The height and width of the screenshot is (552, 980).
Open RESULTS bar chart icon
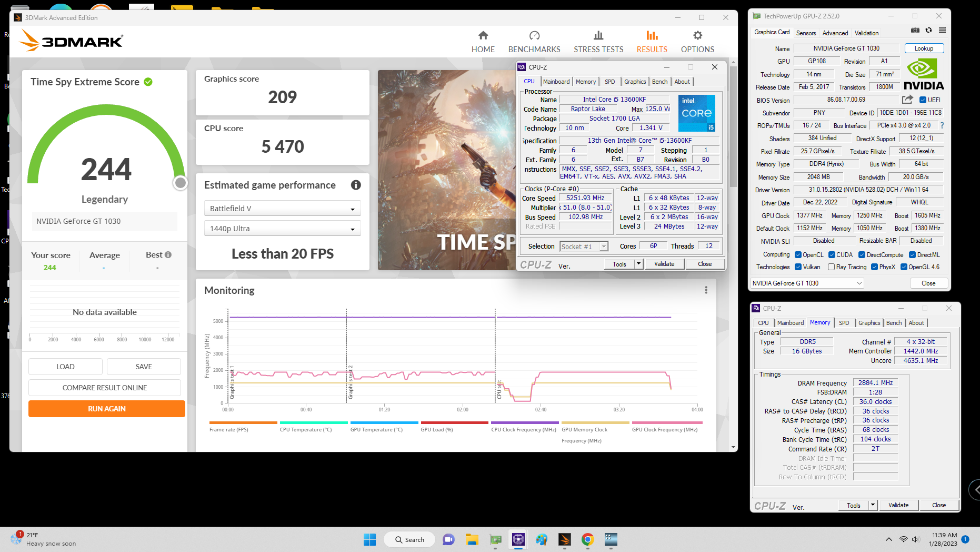click(x=652, y=35)
